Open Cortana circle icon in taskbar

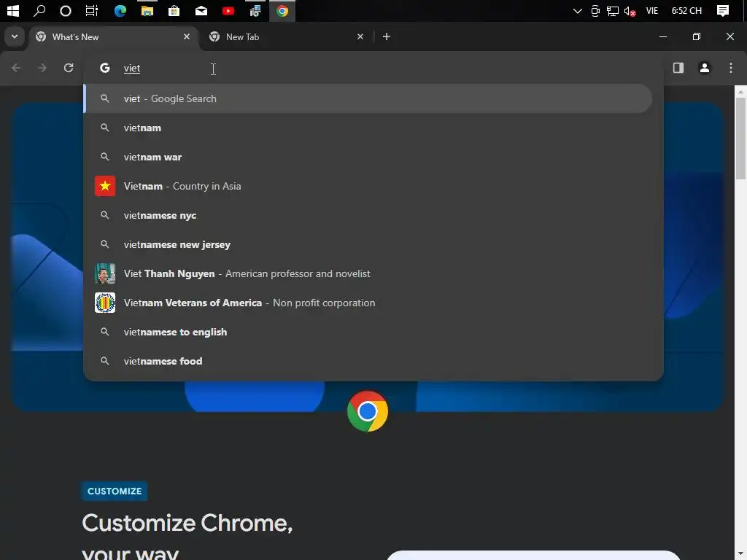pyautogui.click(x=66, y=10)
